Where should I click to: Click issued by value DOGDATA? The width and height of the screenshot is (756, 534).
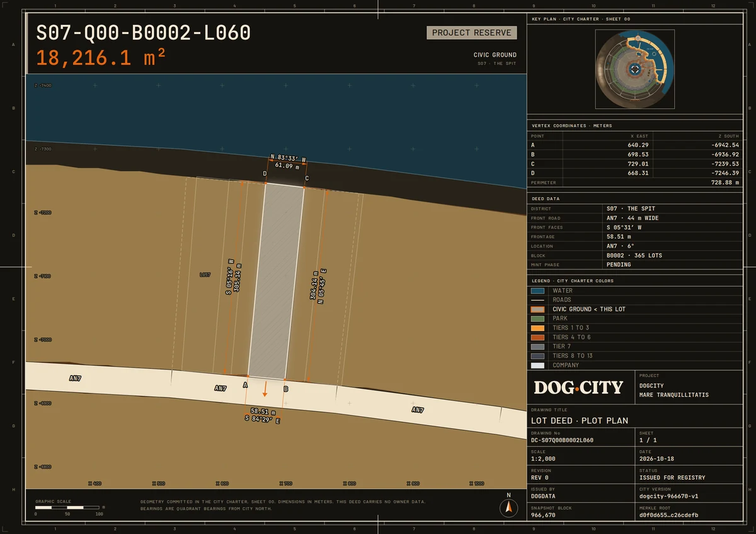[x=543, y=496]
